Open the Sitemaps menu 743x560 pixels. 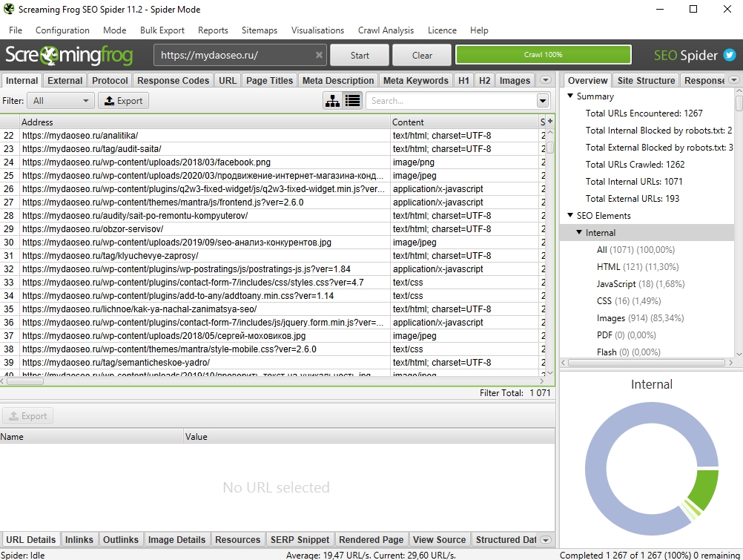coord(260,30)
